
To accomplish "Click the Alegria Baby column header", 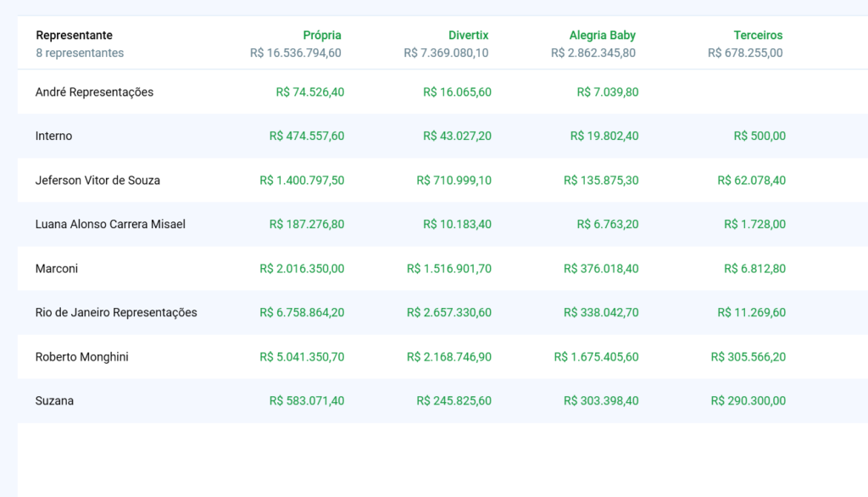I will tap(603, 36).
